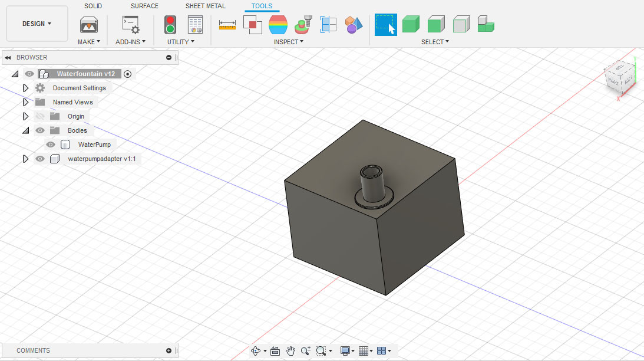Open the Zebra Analysis striped sphere icon
The image size is (644, 361).
pos(278,25)
